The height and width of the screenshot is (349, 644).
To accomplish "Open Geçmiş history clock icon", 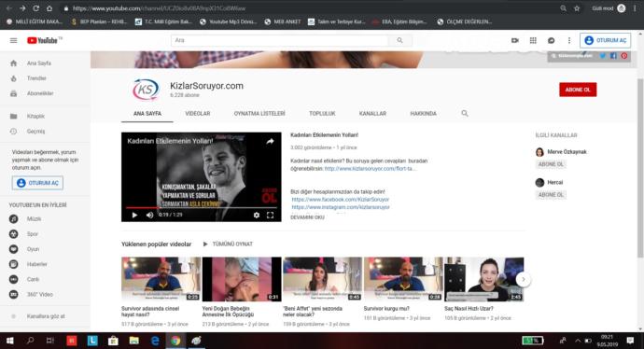I will pyautogui.click(x=14, y=132).
